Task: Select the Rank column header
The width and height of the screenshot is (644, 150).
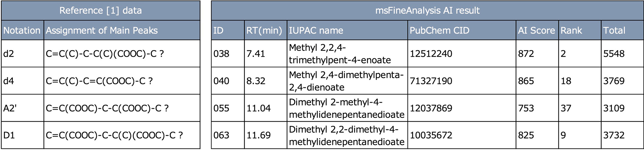Action: (571, 30)
